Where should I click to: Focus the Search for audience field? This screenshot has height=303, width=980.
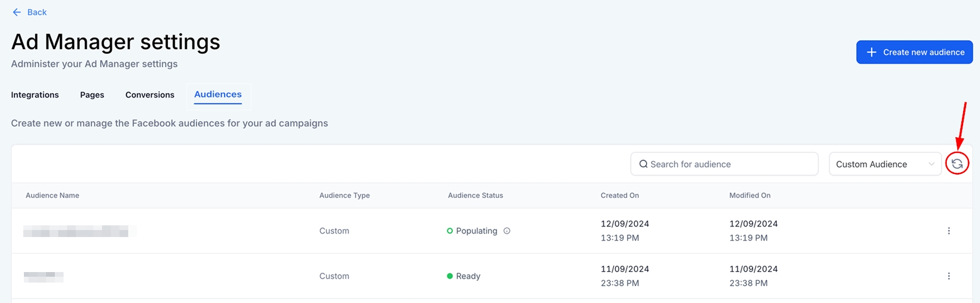(729, 164)
